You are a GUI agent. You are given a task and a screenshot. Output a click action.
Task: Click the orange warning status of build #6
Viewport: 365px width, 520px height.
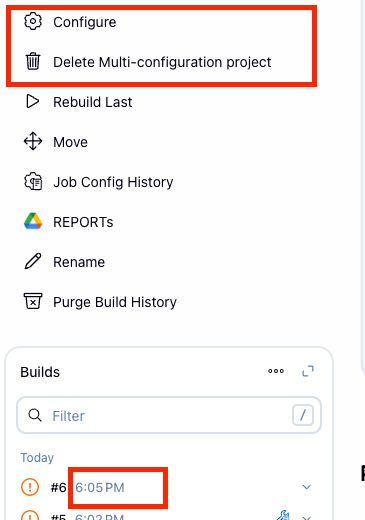30,487
